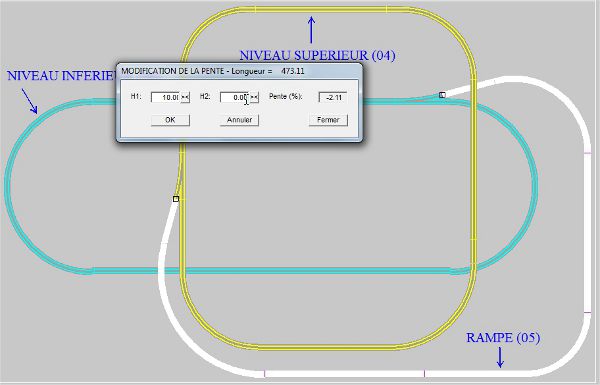Select the RAMPE (05) text label
Image resolution: width=600 pixels, height=385 pixels.
coord(503,338)
